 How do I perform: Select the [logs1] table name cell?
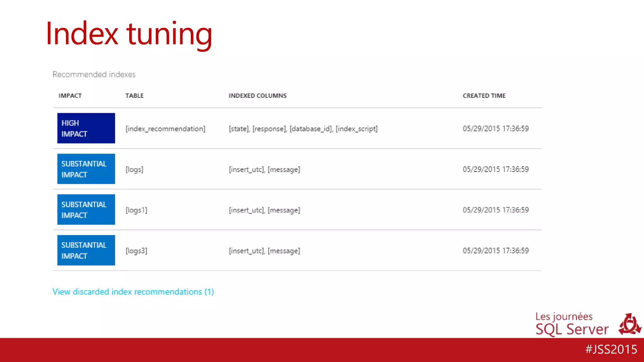point(136,210)
